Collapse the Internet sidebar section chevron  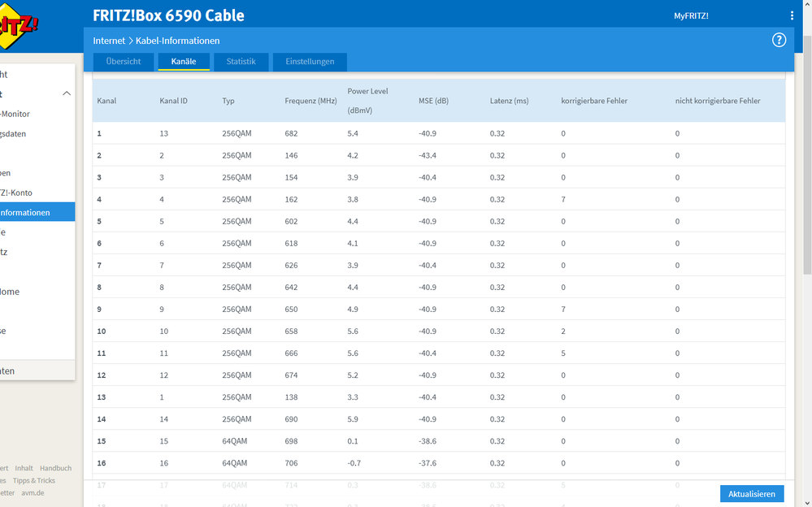point(67,93)
